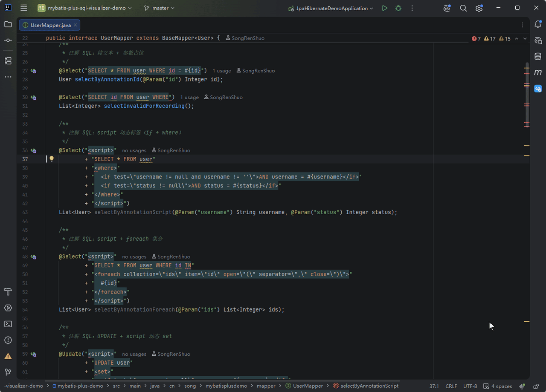Click the gutter icon on line 48
This screenshot has width=546, height=392.
(x=33, y=257)
